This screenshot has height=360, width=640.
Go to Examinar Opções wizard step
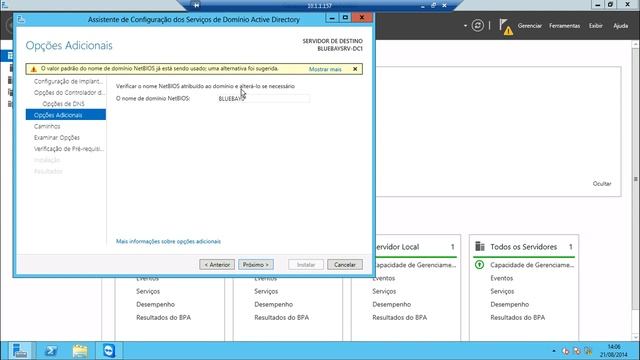coord(57,138)
